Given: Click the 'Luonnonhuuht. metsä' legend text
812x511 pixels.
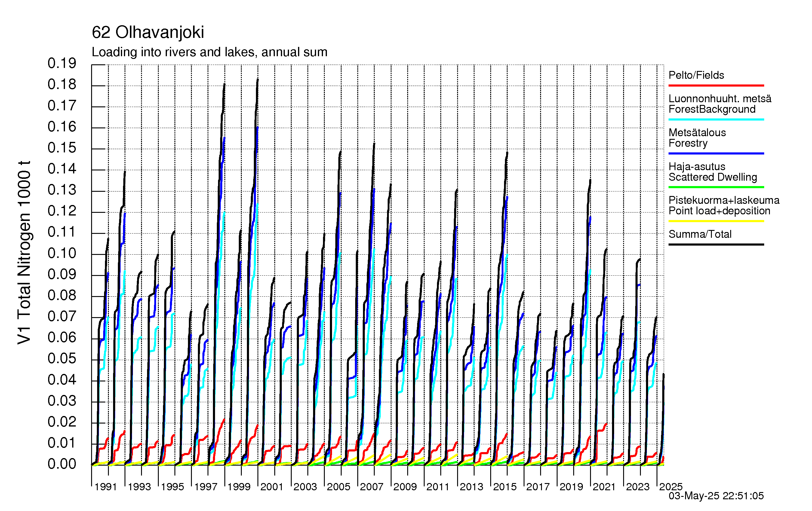Looking at the screenshot, I should coord(720,99).
